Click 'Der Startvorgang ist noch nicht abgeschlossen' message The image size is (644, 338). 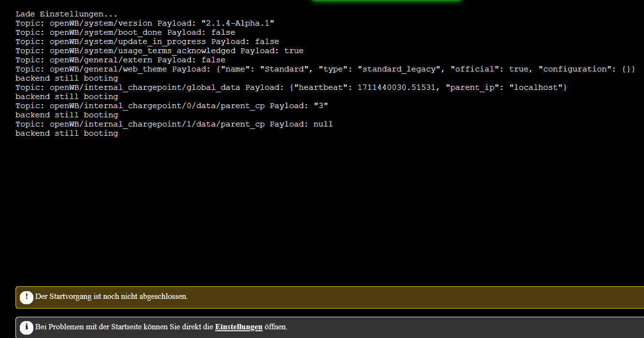click(x=111, y=296)
